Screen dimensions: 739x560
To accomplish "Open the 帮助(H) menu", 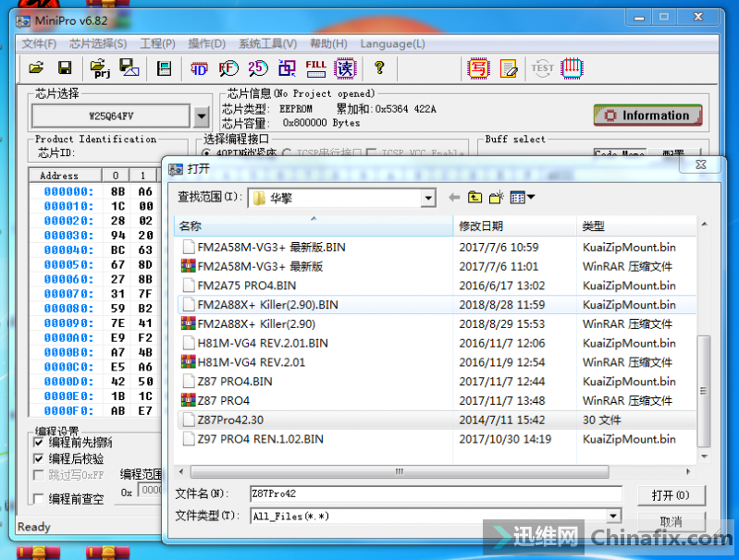I will 328,43.
